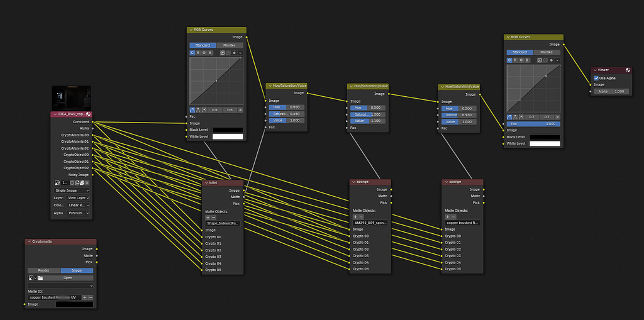Collapse the Viewer node
The width and height of the screenshot is (644, 320).
[x=595, y=70]
